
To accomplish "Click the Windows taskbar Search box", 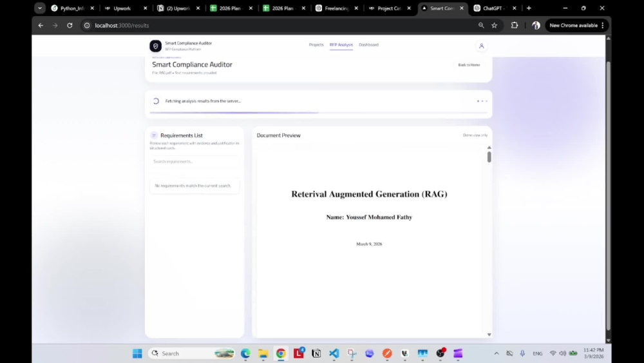I will 191,353.
